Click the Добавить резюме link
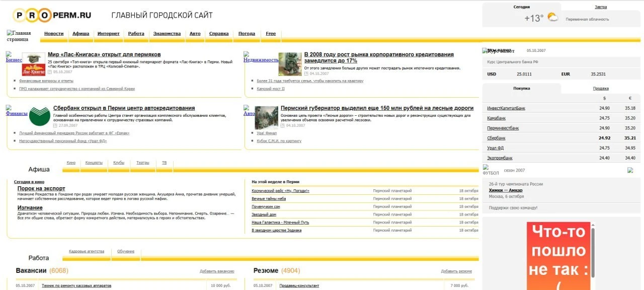Viewport: 644px width, 290px height. (456, 271)
